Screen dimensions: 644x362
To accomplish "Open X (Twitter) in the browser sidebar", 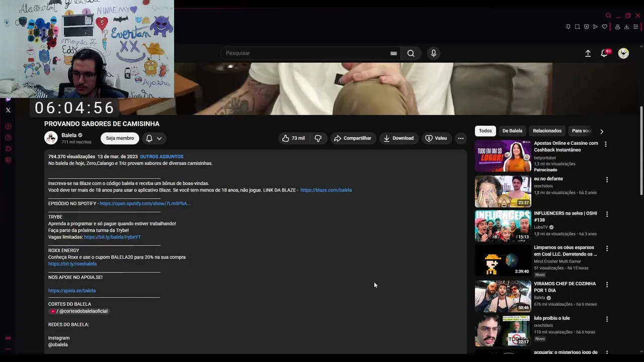I will click(8, 110).
